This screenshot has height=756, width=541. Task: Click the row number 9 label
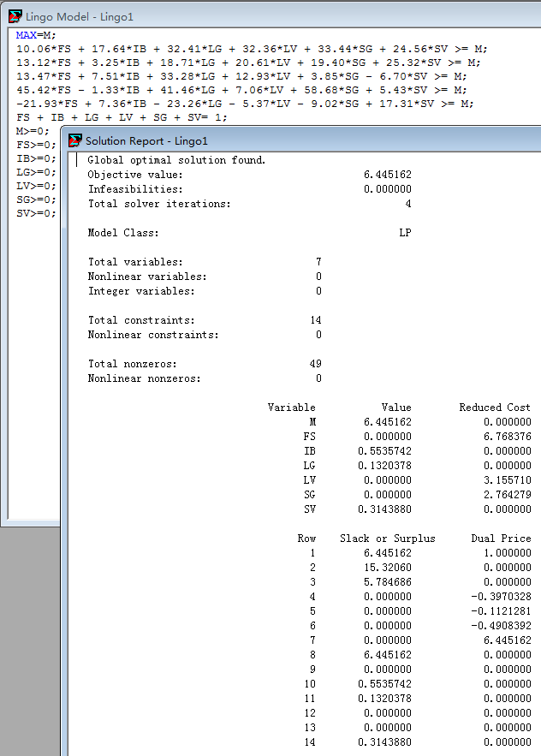click(x=312, y=670)
